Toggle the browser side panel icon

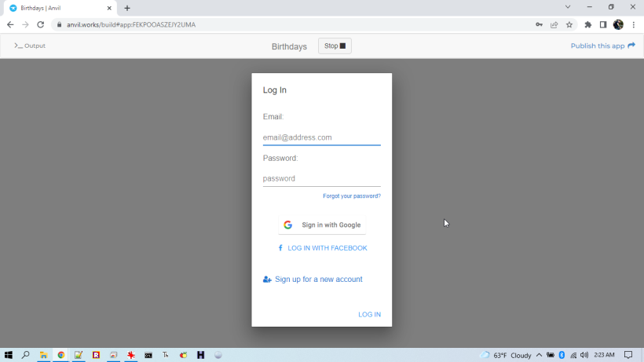603,24
